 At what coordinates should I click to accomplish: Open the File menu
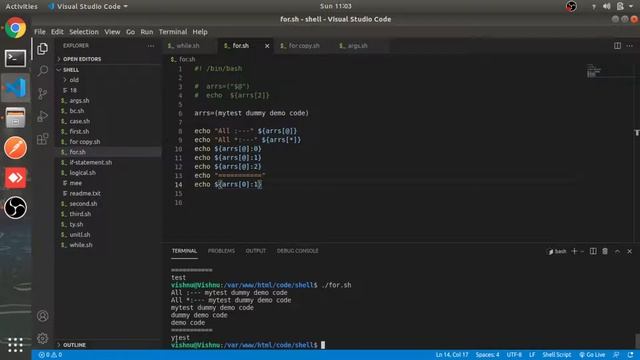click(40, 32)
